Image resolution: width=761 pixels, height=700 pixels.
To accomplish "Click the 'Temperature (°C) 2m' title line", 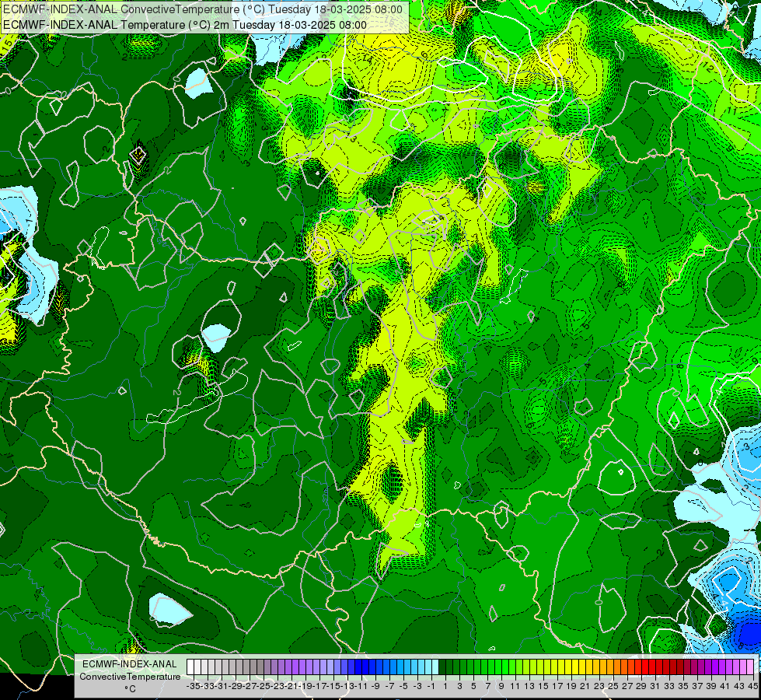I will tap(185, 25).
